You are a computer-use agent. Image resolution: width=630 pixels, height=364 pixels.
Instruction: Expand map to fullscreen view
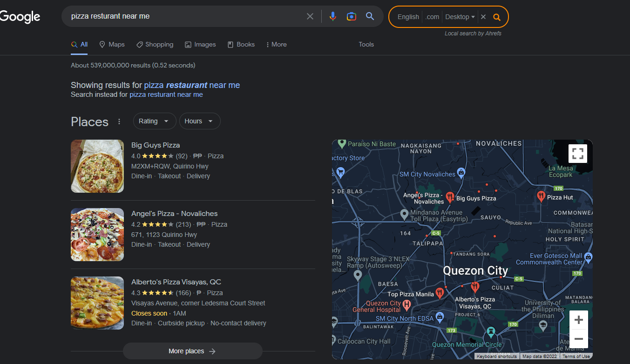point(578,154)
